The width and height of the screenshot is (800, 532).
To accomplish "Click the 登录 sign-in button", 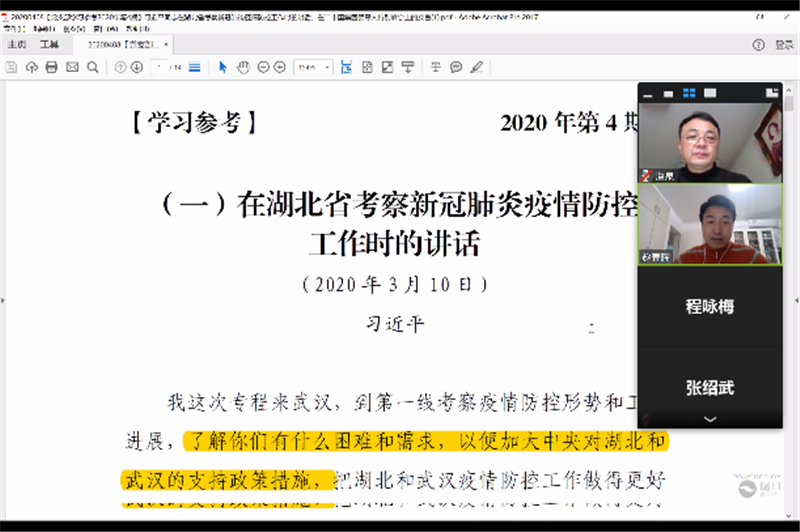I will (781, 45).
